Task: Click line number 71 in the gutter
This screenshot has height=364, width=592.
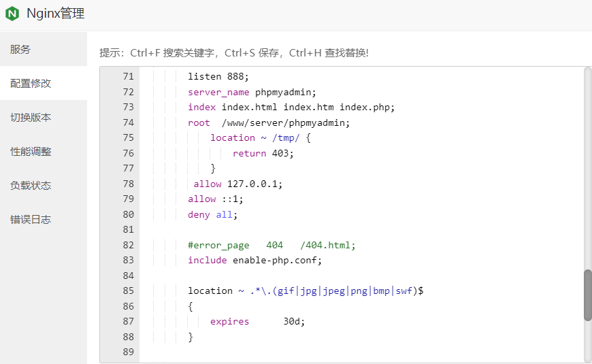Action: [x=129, y=77]
